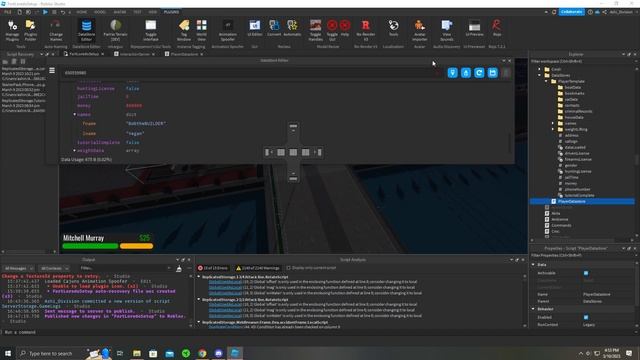Switch to the TEST ribbon tab
The width and height of the screenshot is (640, 360).
(x=137, y=12)
